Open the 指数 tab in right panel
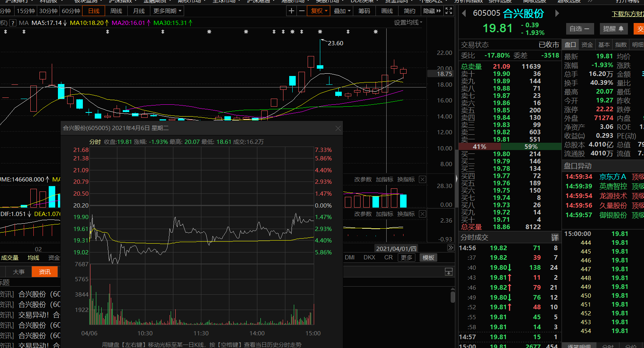Screen dimensions: 644x348 621,45
